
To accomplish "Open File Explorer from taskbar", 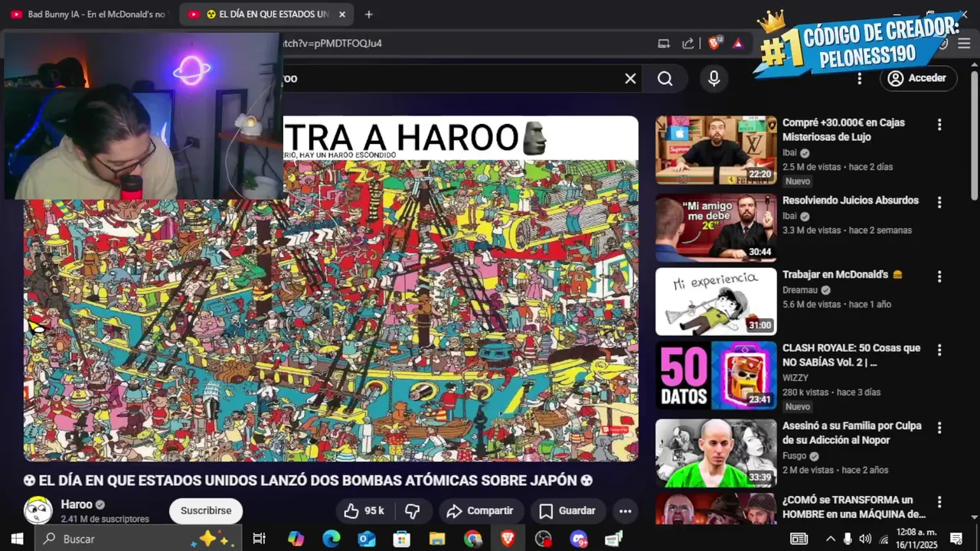I will [x=437, y=539].
